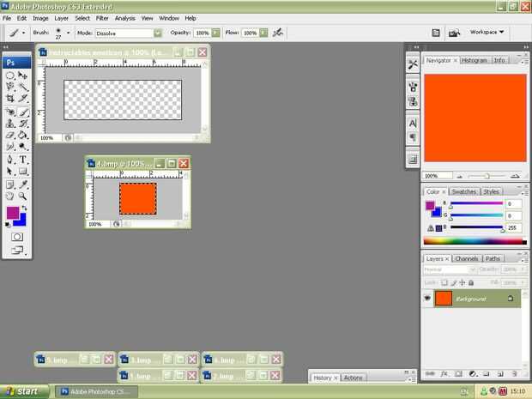The height and width of the screenshot is (399, 532).
Task: Select the Zoom tool
Action: point(22,196)
